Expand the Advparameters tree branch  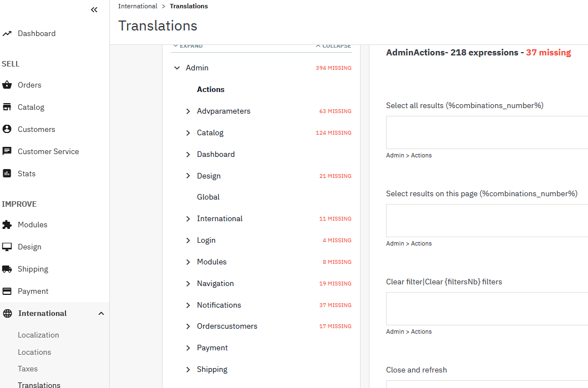click(x=188, y=111)
